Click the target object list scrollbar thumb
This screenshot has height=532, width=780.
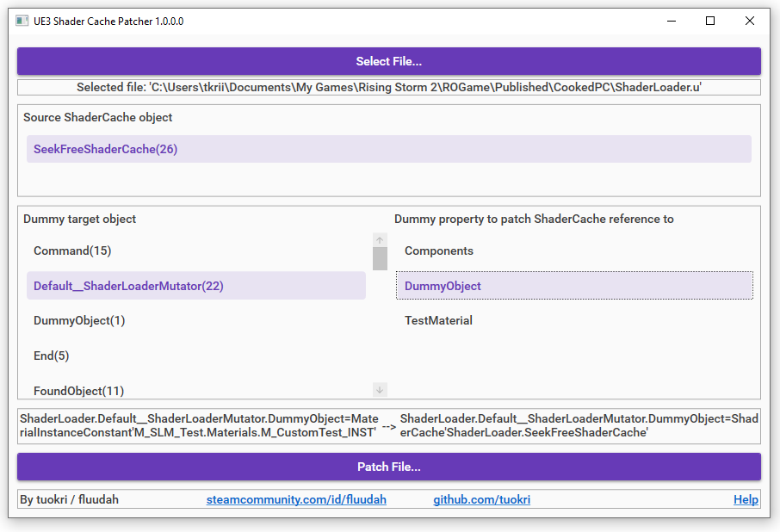coord(380,258)
